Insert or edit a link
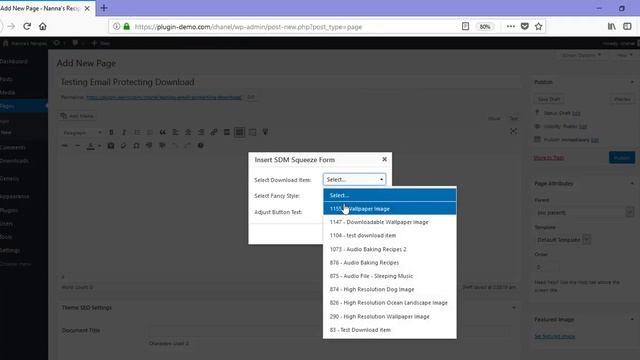640x360 pixels. click(x=214, y=132)
